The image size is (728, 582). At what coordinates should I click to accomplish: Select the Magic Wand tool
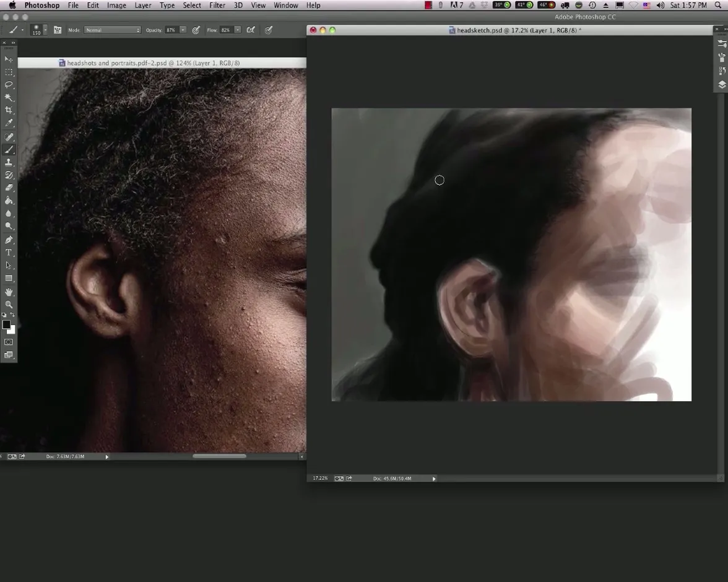point(9,97)
